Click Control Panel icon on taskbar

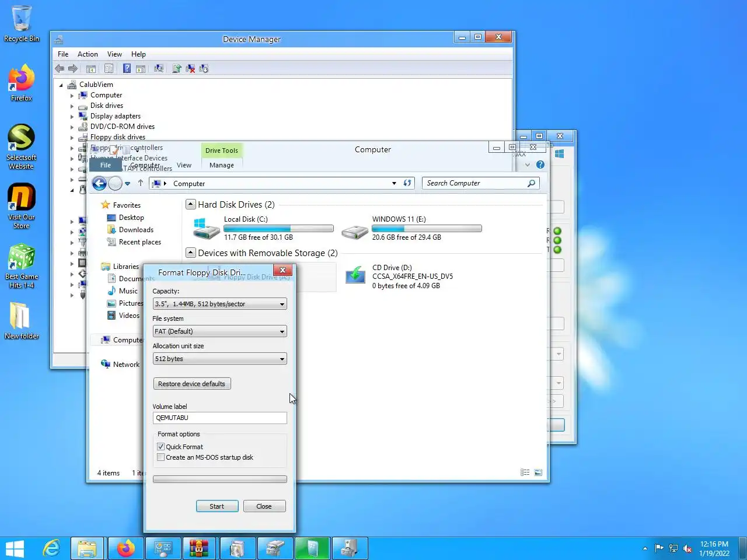[x=162, y=549]
